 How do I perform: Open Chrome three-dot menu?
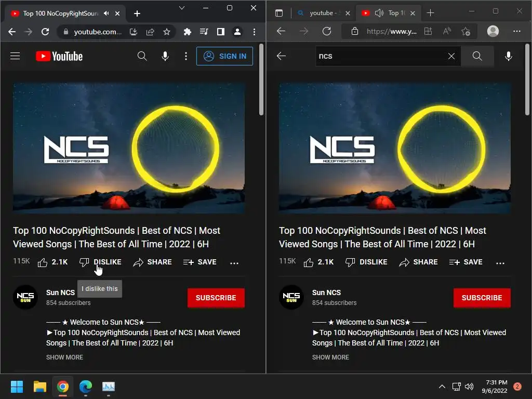point(254,32)
